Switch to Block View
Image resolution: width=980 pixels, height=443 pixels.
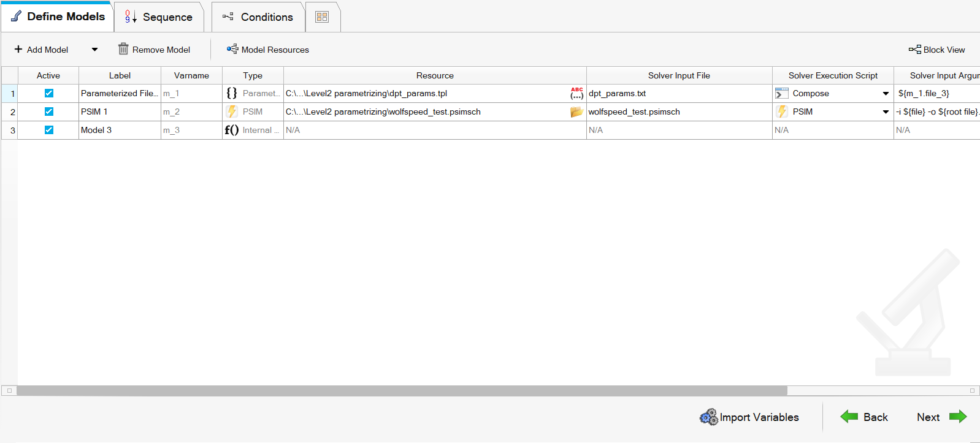937,50
